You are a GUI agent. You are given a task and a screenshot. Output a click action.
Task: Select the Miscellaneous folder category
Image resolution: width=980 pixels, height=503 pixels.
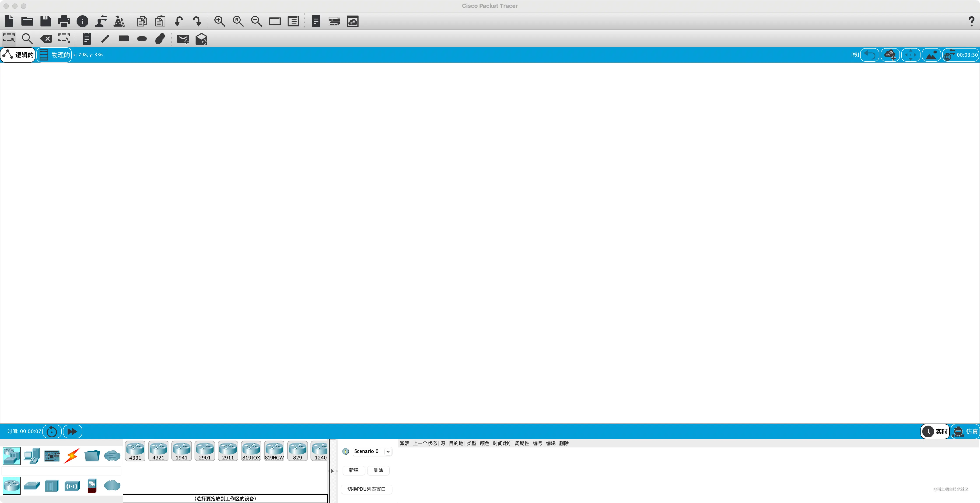tap(92, 456)
